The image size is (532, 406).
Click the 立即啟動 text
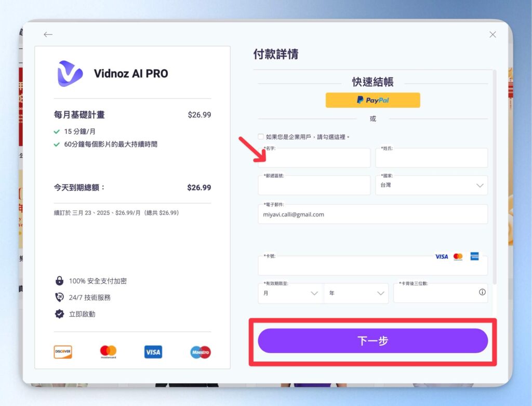tap(82, 315)
